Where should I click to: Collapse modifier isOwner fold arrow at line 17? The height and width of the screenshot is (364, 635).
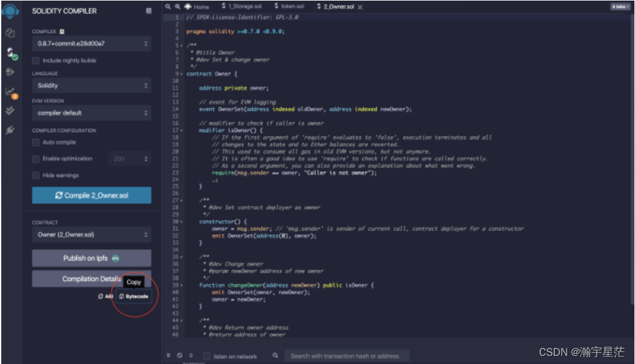point(182,130)
